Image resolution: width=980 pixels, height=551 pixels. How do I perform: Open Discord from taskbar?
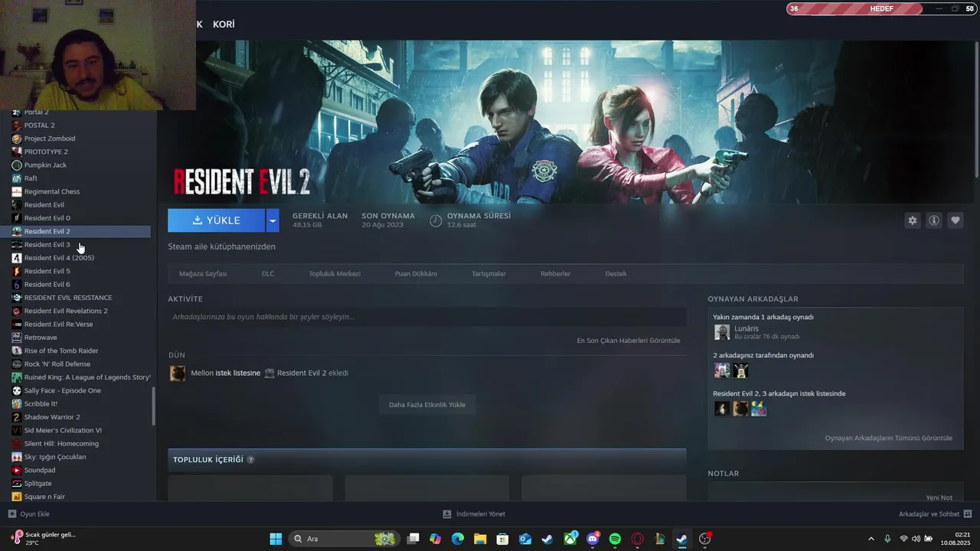593,539
